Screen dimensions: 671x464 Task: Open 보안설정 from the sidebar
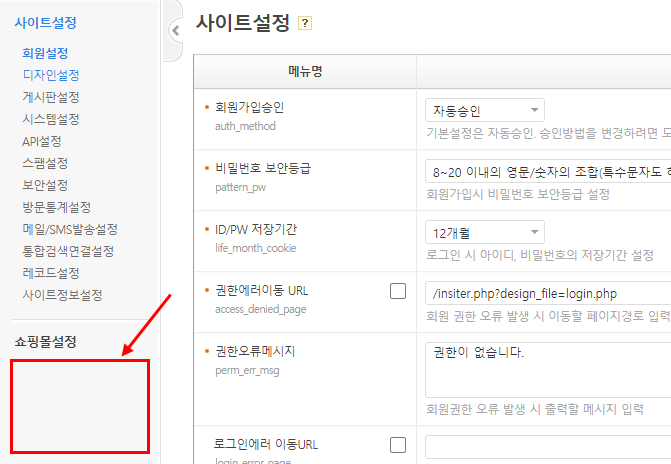[45, 185]
